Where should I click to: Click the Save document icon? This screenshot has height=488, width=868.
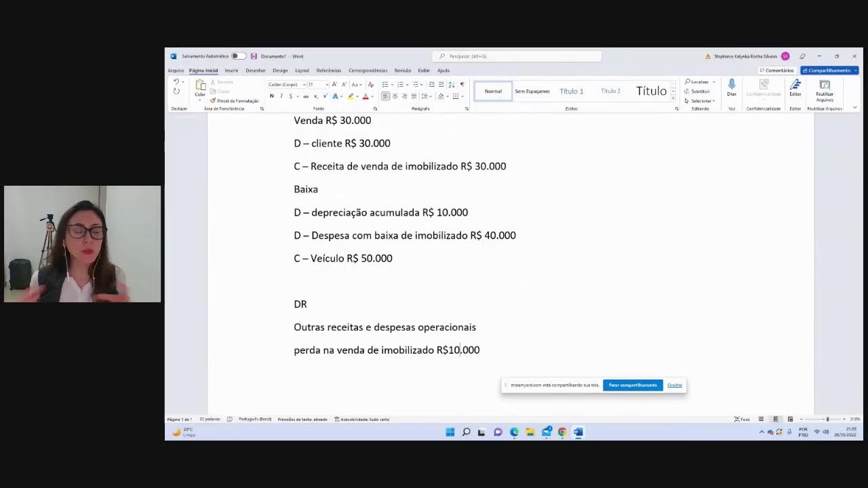coord(254,56)
